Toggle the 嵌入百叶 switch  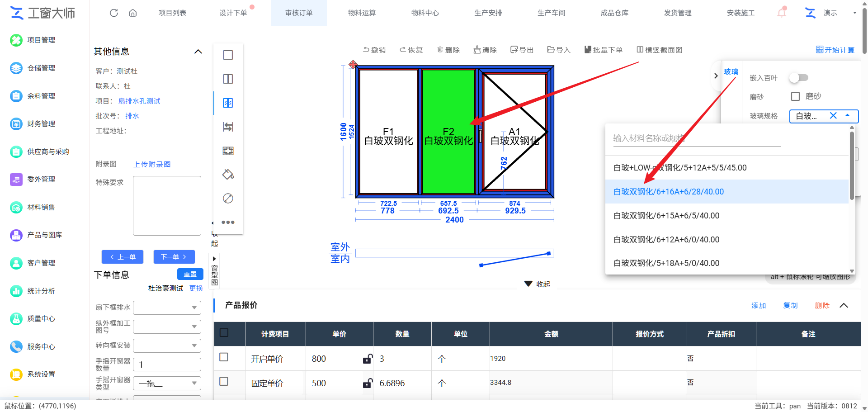798,78
